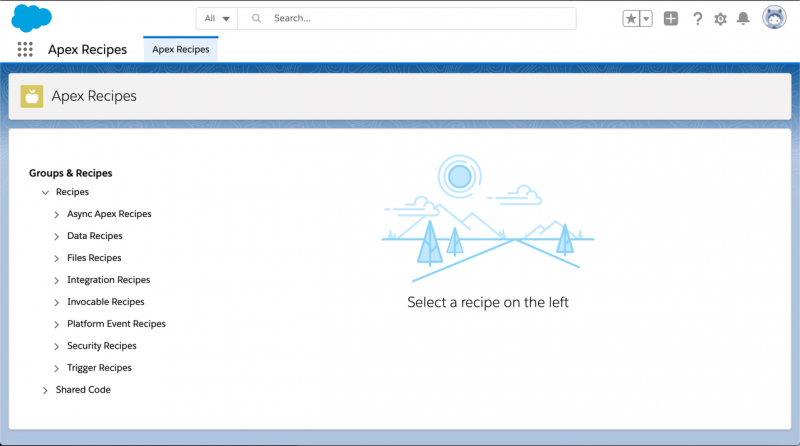
Task: Open the All search scope dropdown
Action: point(217,18)
